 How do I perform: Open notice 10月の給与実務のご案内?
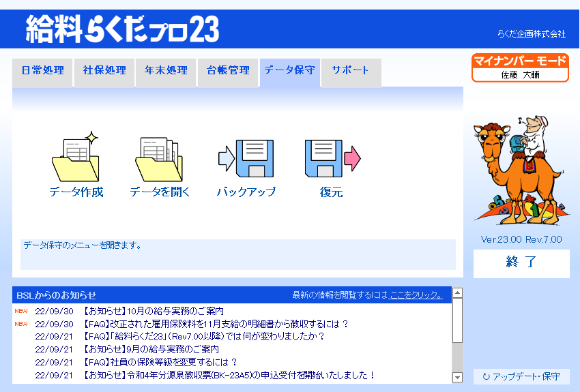click(x=152, y=311)
